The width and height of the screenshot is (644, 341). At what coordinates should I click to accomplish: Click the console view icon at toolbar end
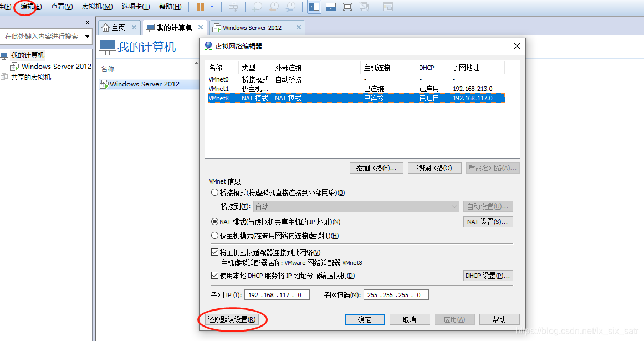(388, 7)
